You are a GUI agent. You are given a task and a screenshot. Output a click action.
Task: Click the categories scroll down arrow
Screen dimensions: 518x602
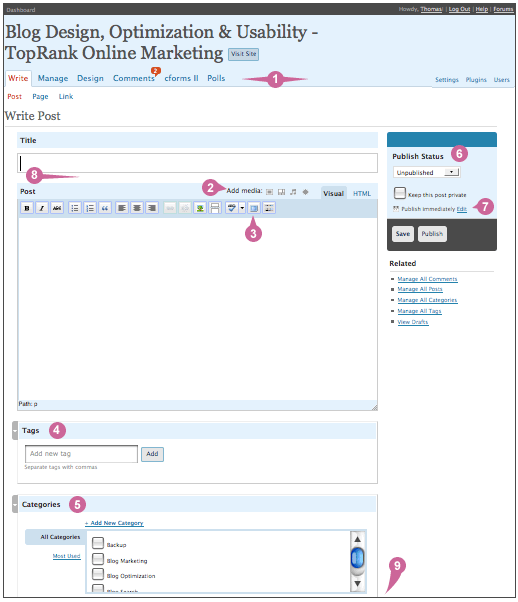pyautogui.click(x=357, y=584)
